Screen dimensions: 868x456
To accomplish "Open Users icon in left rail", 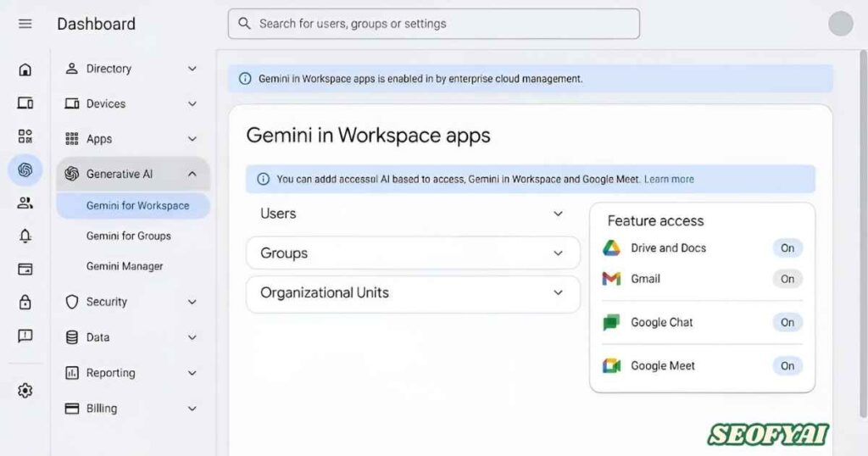I will [x=25, y=203].
